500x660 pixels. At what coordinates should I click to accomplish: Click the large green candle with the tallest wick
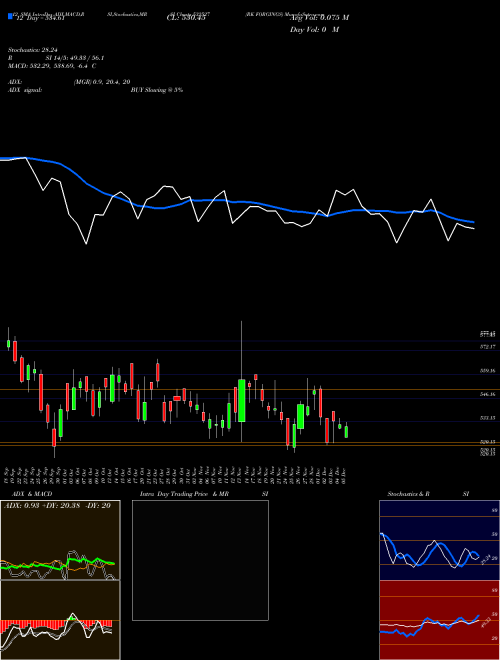242,400
